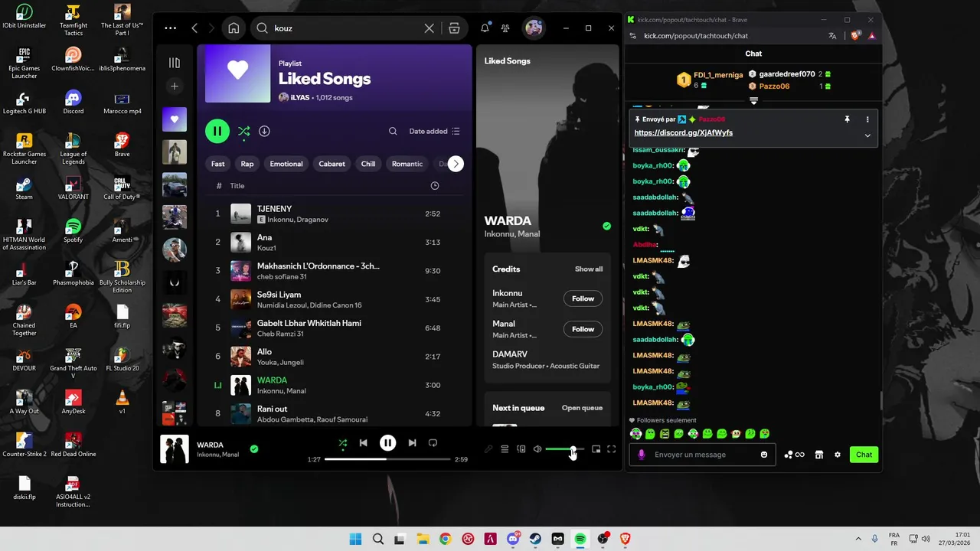Skip to the next track
Image resolution: width=980 pixels, height=551 pixels.
pyautogui.click(x=412, y=443)
